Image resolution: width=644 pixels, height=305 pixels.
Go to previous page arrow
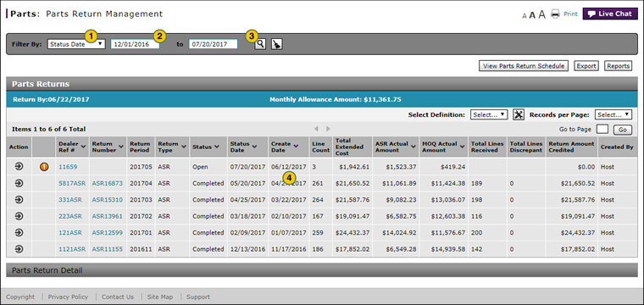[x=316, y=129]
